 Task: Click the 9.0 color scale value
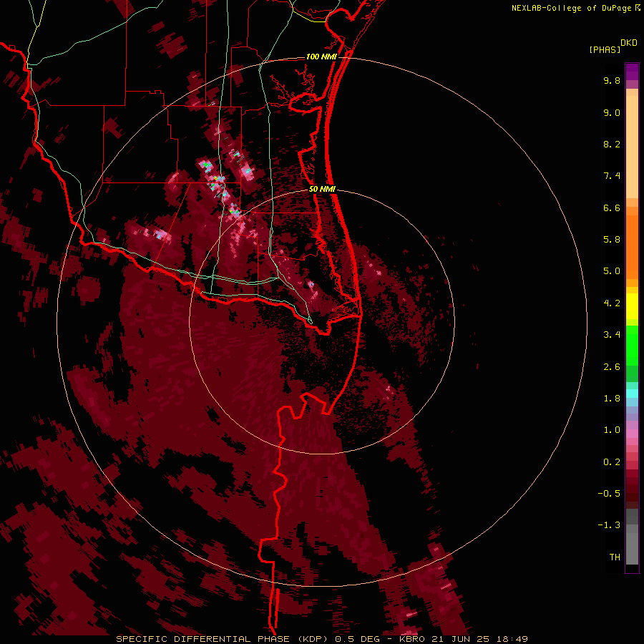click(612, 112)
